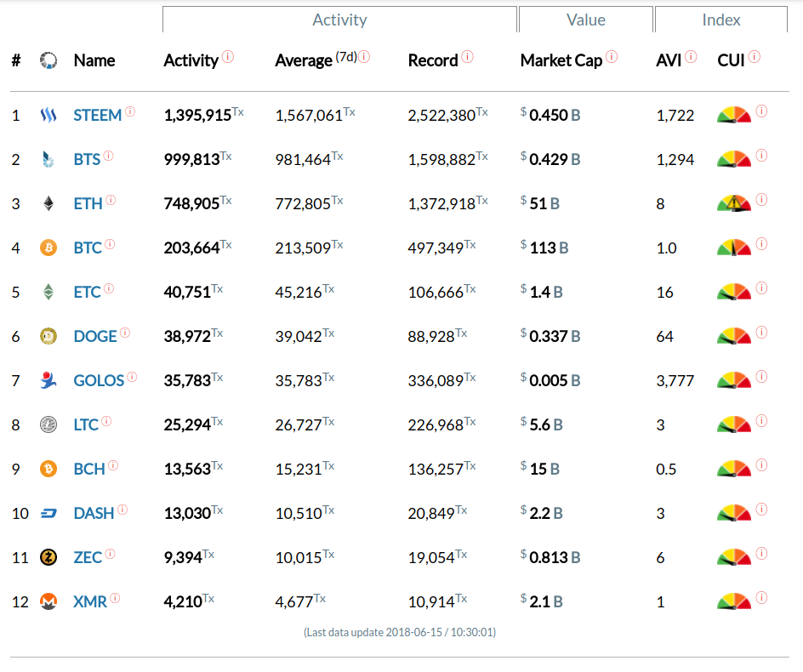Screen dimensions: 803x672
Task: Click the BTS coin logo icon
Action: click(x=48, y=159)
